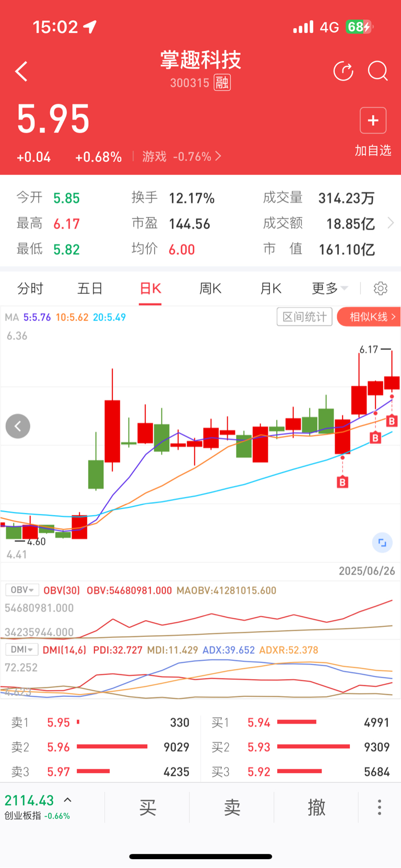
Task: Select 买1 price 5.94 row
Action: coord(301,722)
